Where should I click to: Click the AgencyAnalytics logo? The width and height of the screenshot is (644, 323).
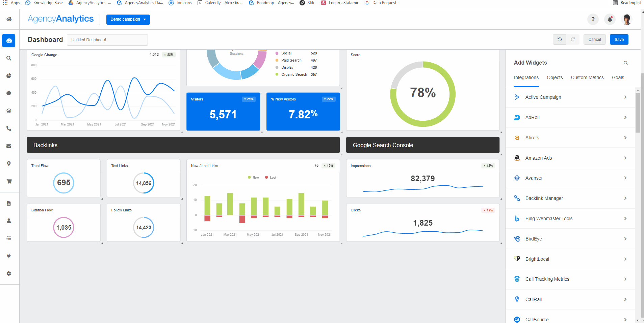[61, 19]
